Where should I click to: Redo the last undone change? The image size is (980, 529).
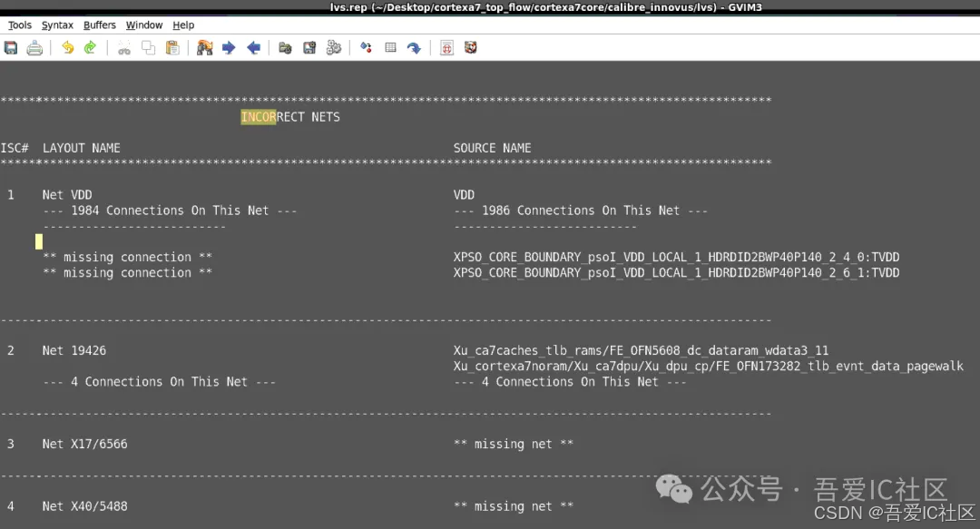pos(92,47)
